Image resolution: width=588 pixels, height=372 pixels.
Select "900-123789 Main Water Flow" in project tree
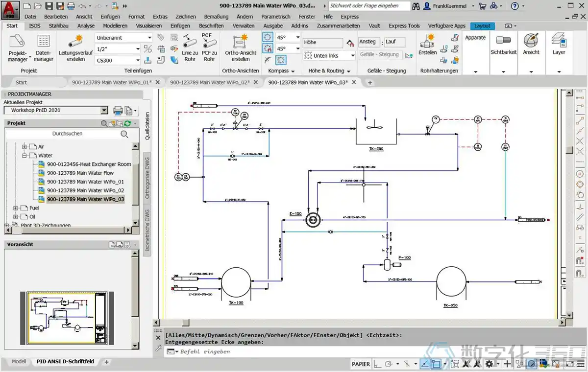(81, 173)
